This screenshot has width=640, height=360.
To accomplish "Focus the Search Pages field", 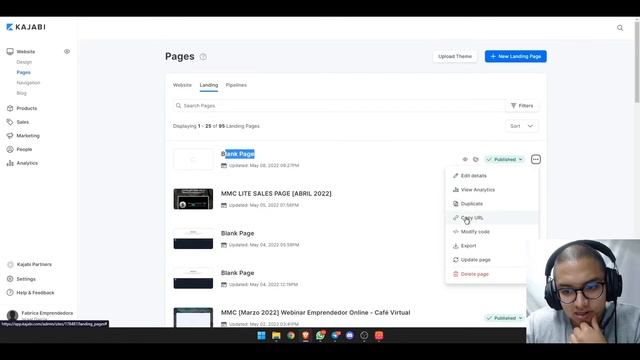I will (339, 106).
